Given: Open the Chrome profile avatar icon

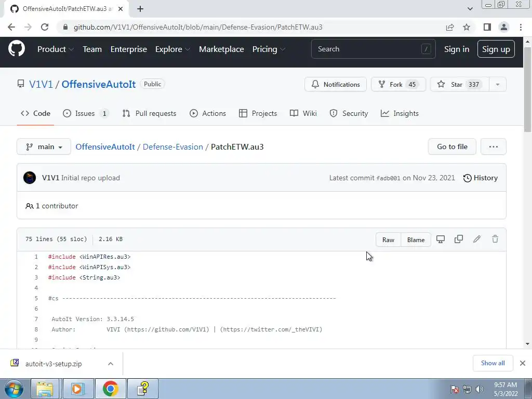Looking at the screenshot, I should (504, 27).
